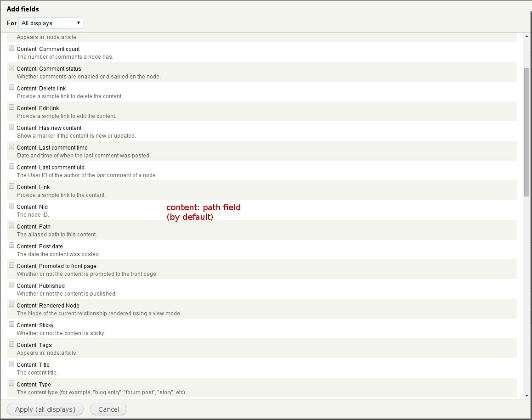The height and width of the screenshot is (420, 532).
Task: Click the Apply (all displays) button
Action: 45,409
